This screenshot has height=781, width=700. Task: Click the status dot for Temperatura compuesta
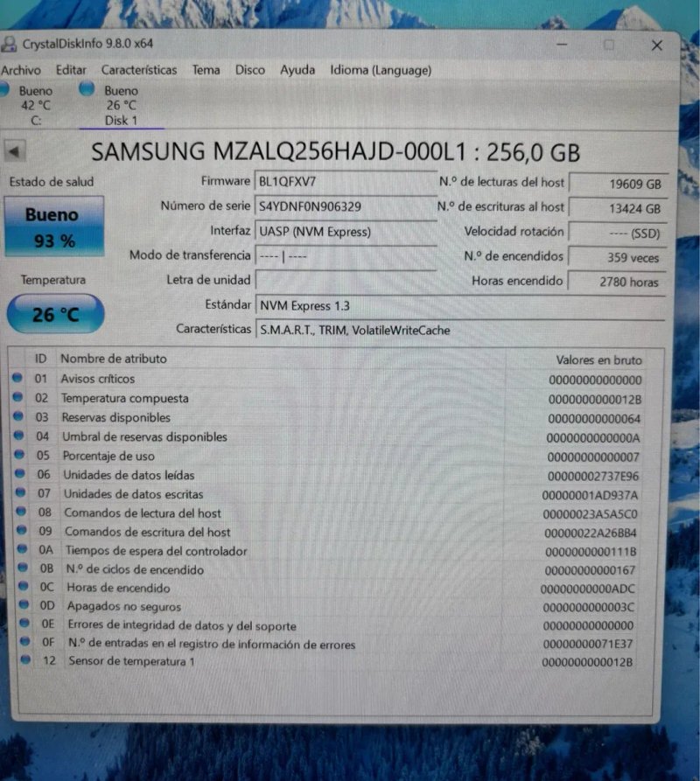17,397
